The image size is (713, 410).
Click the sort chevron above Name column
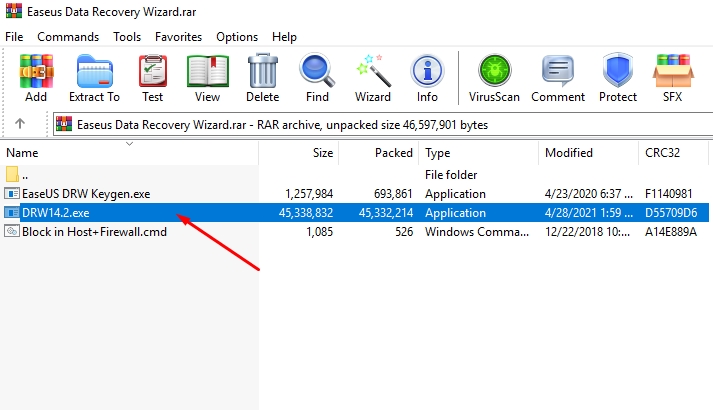click(129, 144)
